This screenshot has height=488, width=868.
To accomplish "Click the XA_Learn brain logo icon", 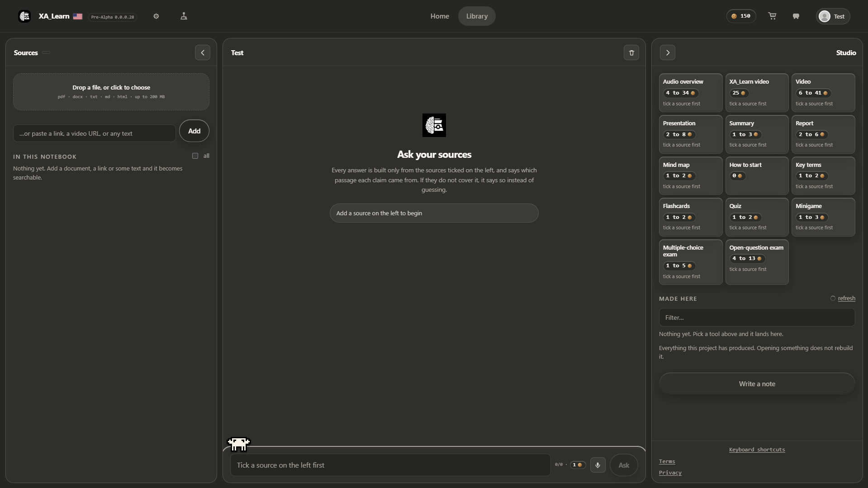I will pyautogui.click(x=24, y=16).
